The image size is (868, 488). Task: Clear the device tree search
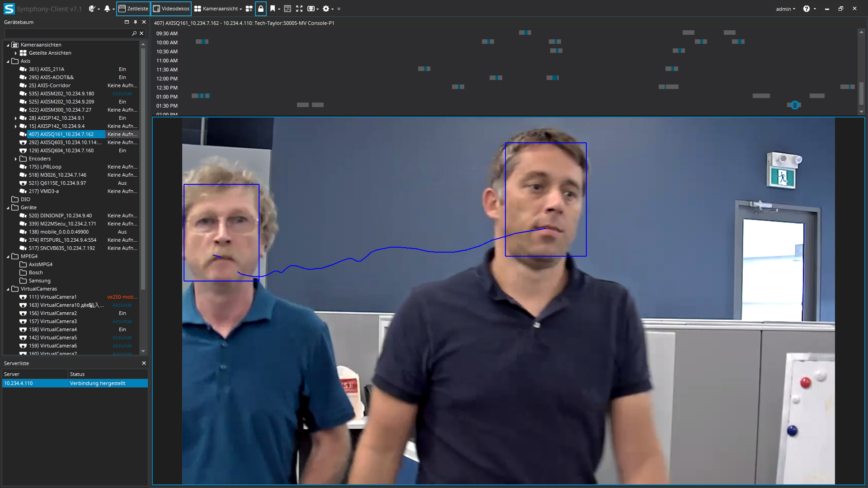[142, 33]
